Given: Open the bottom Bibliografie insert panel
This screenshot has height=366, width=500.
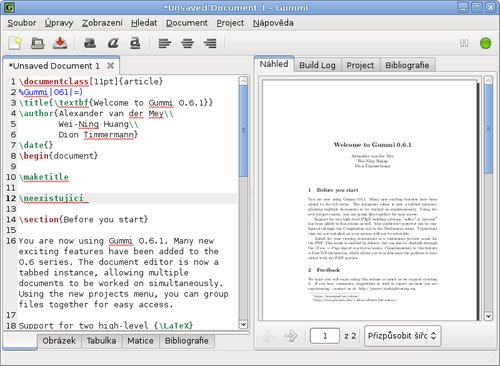Looking at the screenshot, I should coord(186,341).
